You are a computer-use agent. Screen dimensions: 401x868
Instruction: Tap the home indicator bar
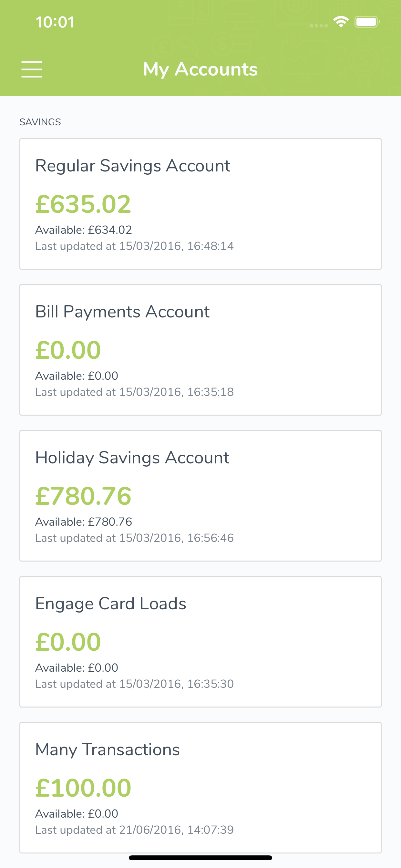[200, 858]
